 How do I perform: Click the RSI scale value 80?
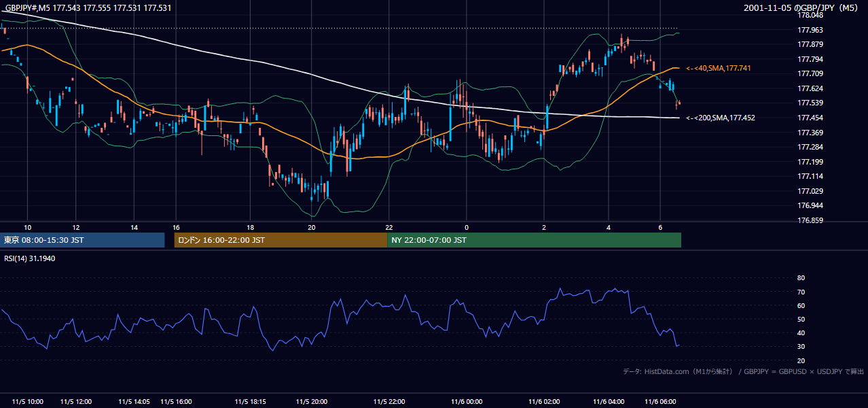click(801, 278)
